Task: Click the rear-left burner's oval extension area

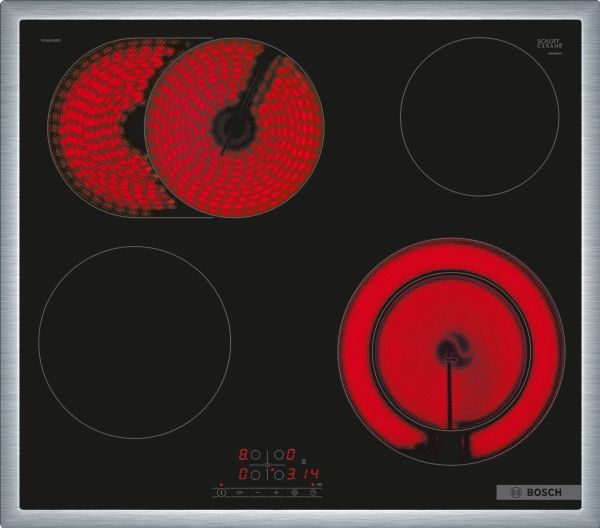Action: tap(95, 127)
